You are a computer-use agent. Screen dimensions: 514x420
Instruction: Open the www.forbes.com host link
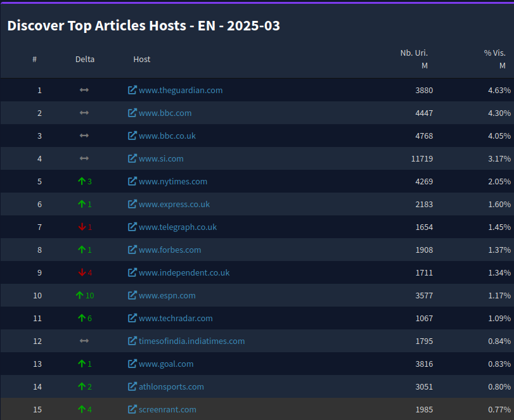coord(170,250)
